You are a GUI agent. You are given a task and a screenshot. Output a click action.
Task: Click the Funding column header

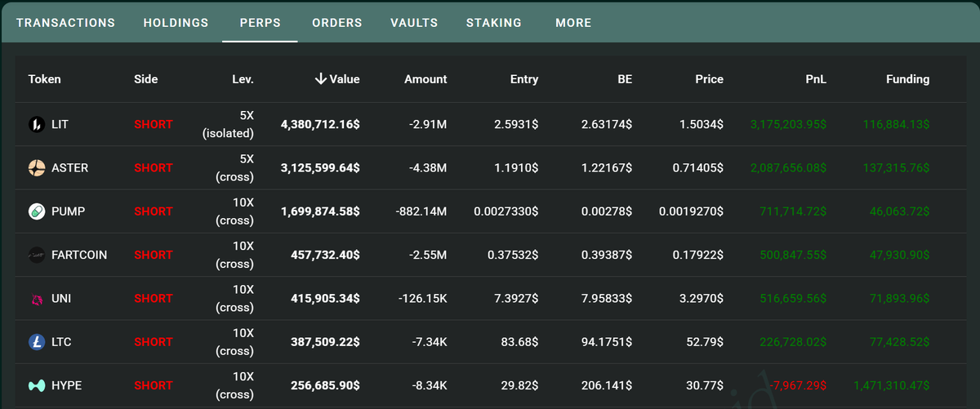click(907, 79)
